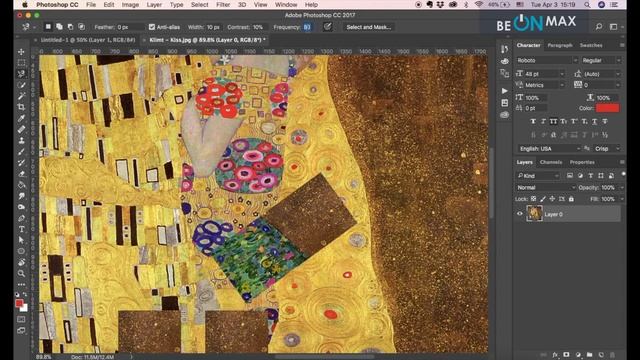The width and height of the screenshot is (640, 360).
Task: Switch to the Untitled-1 document tab
Action: tap(88, 40)
